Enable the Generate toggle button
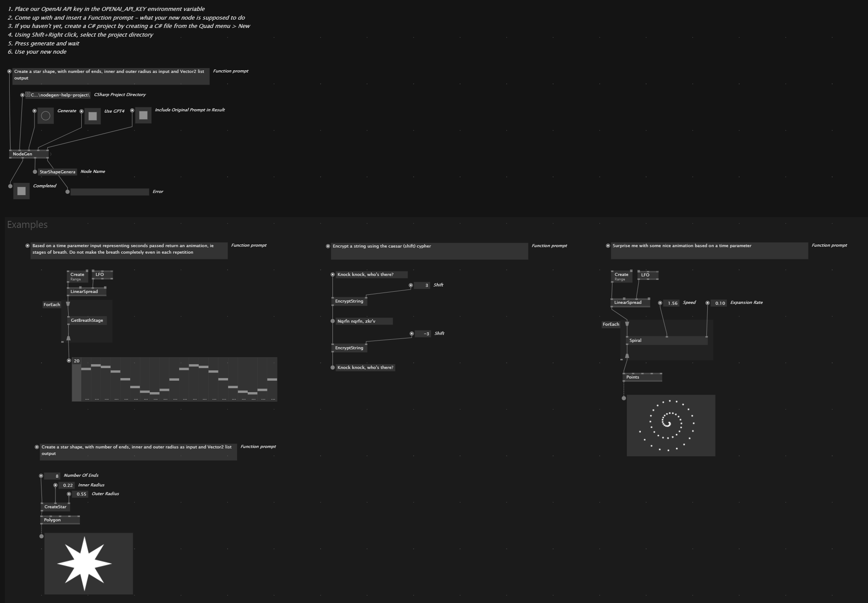868x603 pixels. [46, 115]
